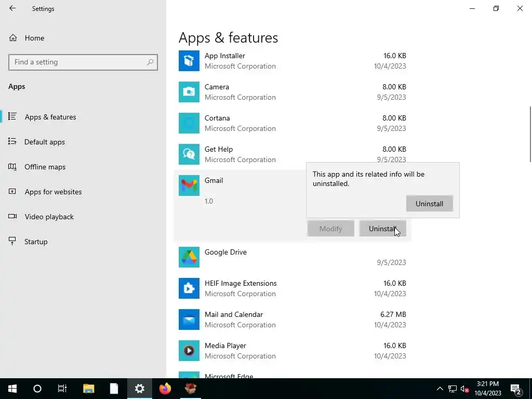Open Task View in taskbar
The image size is (532, 399).
coord(62,389)
